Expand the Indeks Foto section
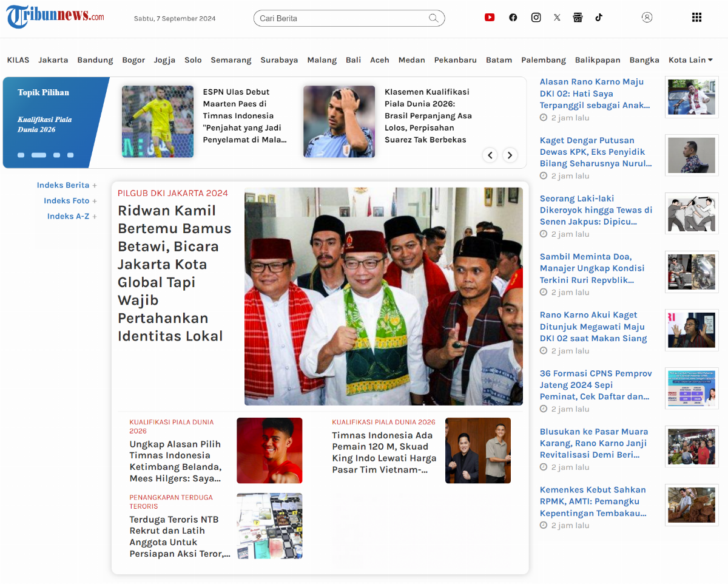 [x=72, y=200]
